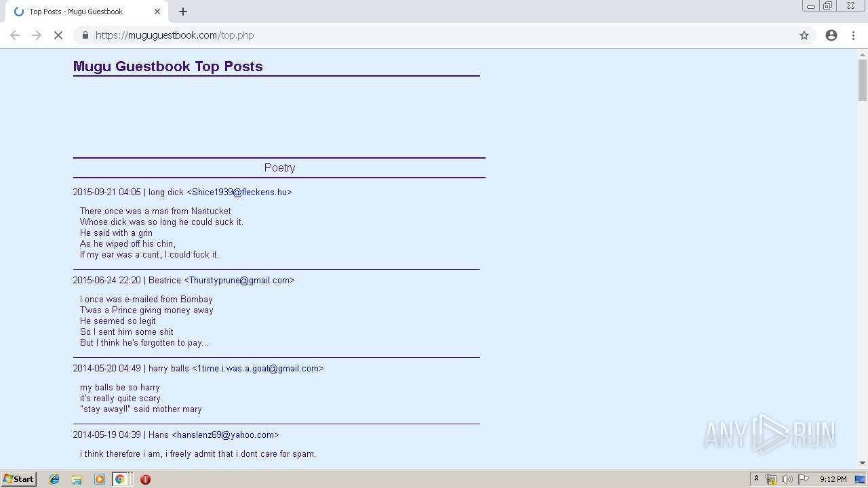Open the 1time.i.was.a.goat@gmail.com email link
Screen dimensions: 868x488
coord(258,368)
